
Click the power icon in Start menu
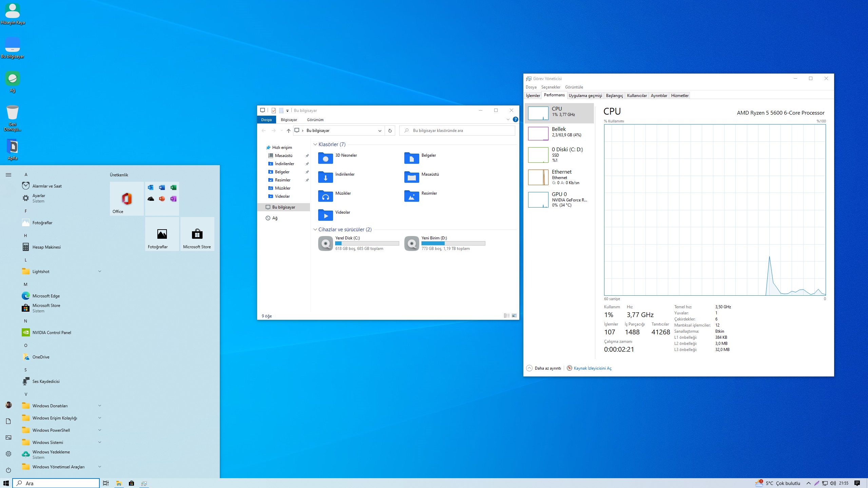coord(8,470)
